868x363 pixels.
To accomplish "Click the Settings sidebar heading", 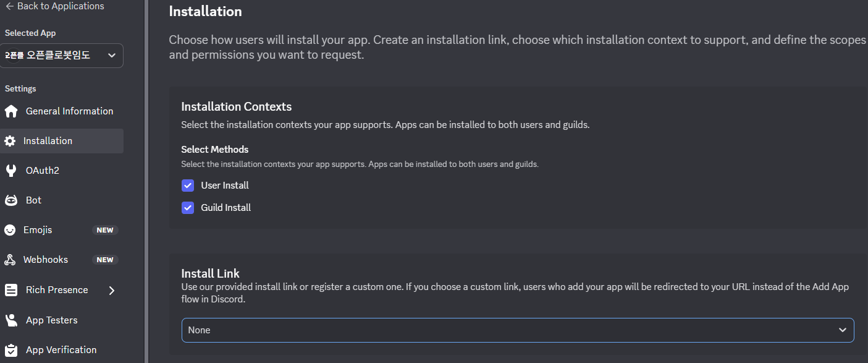I will pyautogui.click(x=20, y=88).
